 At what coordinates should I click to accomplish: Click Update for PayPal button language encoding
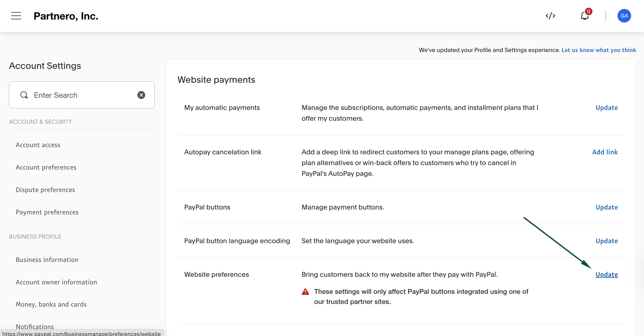(607, 241)
